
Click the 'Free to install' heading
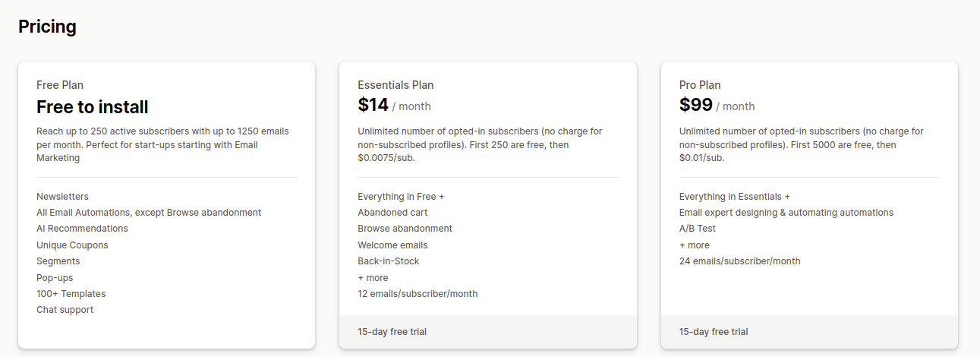point(92,107)
